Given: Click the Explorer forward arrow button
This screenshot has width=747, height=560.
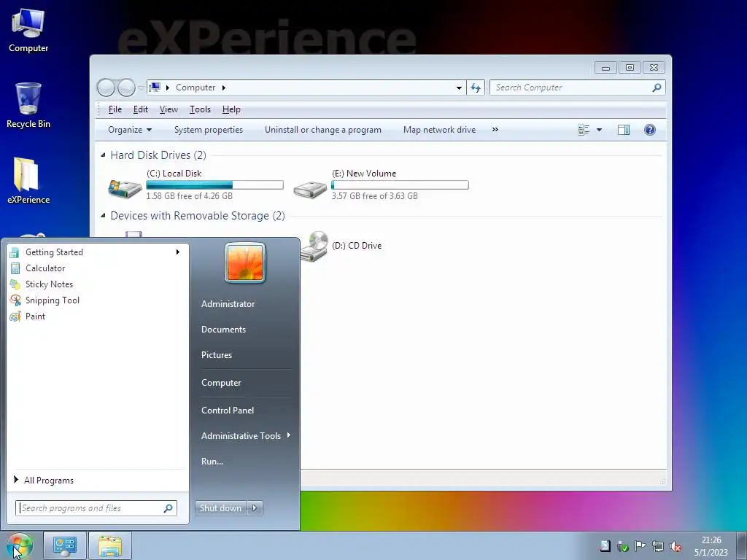Looking at the screenshot, I should [x=126, y=87].
